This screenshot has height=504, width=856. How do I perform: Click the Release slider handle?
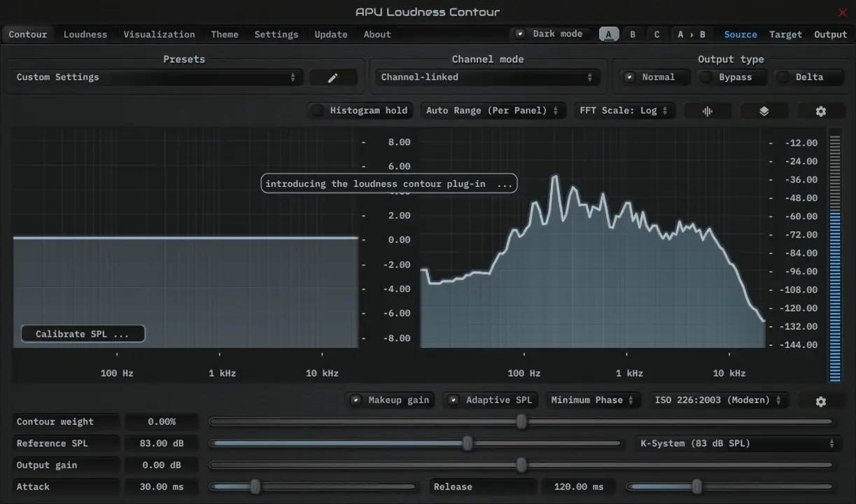(x=696, y=486)
